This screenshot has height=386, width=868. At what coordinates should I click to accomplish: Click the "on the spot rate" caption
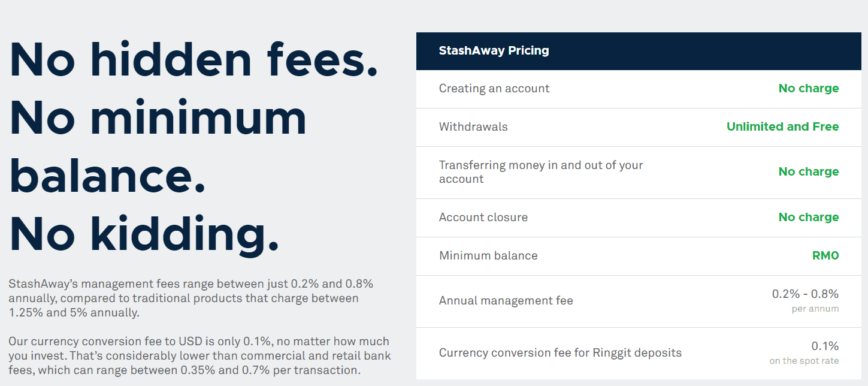[x=804, y=361]
